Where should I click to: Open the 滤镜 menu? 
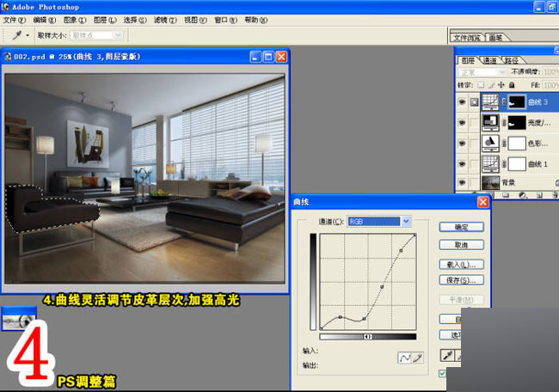[165, 20]
